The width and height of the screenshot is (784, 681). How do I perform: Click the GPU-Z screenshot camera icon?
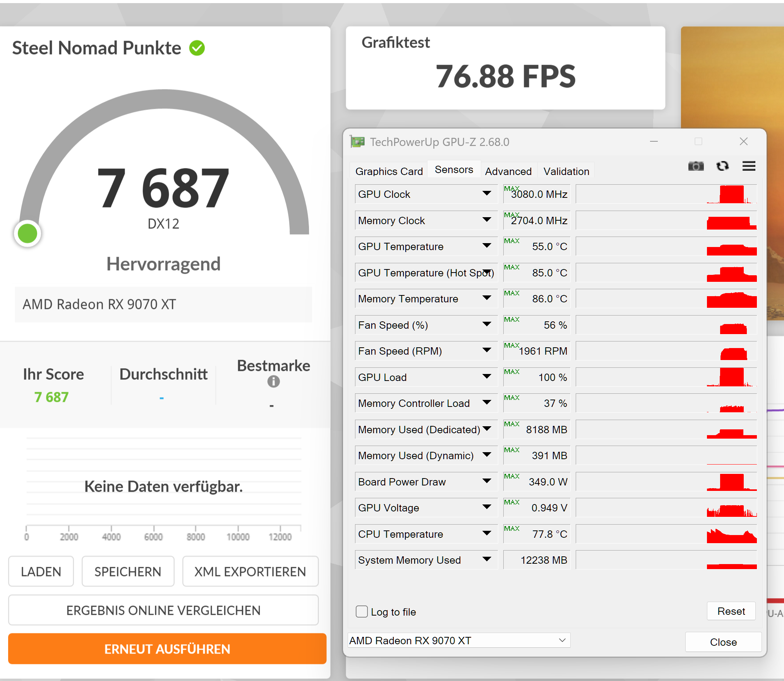[x=695, y=166]
